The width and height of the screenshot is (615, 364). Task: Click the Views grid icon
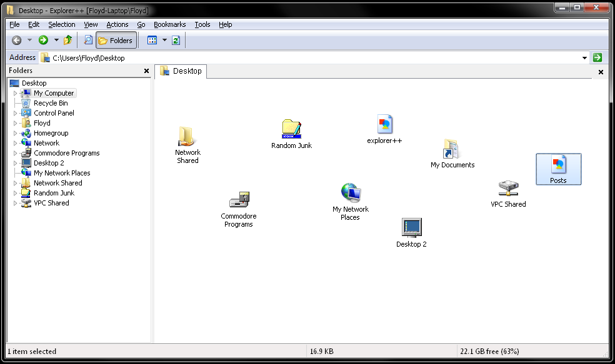click(152, 41)
